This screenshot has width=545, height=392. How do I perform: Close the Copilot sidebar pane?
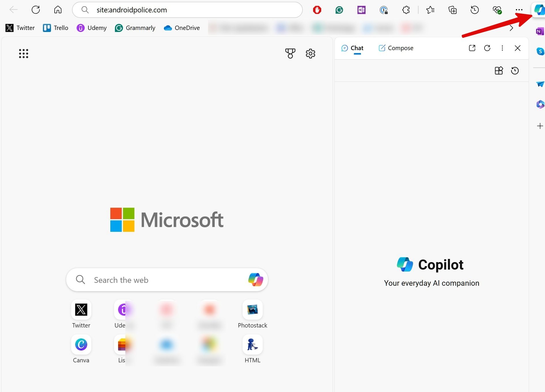(x=517, y=48)
